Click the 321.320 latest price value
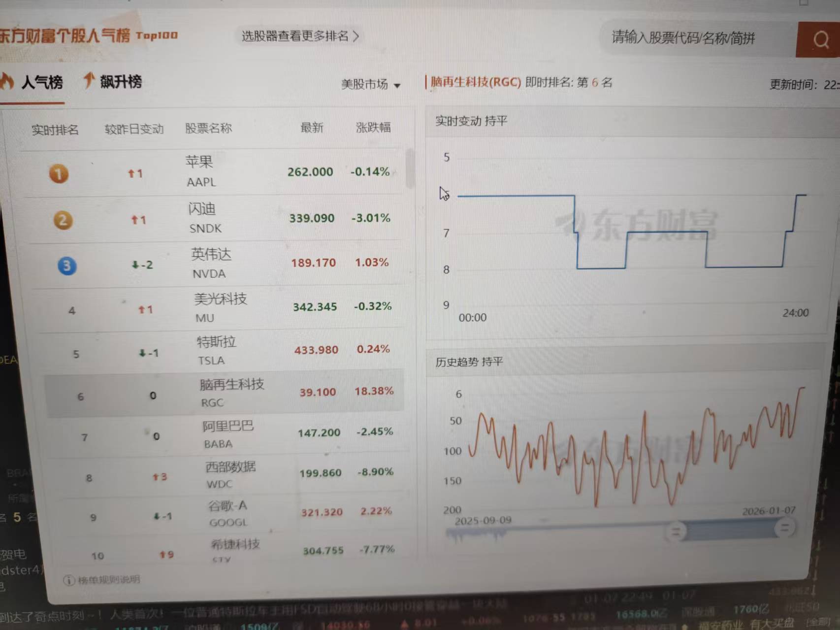Viewport: 840px width, 630px height. point(322,512)
